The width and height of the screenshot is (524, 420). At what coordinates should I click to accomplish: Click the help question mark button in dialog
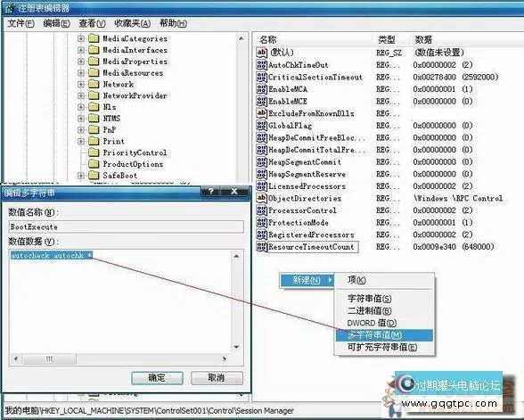point(211,191)
